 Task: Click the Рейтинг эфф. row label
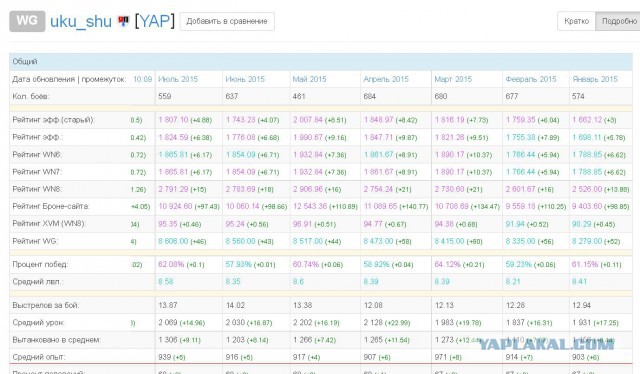click(x=38, y=137)
